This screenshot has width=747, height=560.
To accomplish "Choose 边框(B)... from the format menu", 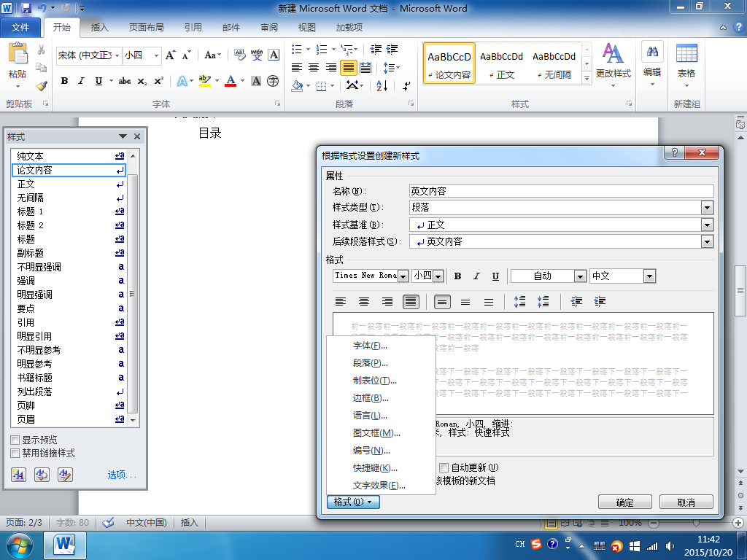I will (370, 398).
